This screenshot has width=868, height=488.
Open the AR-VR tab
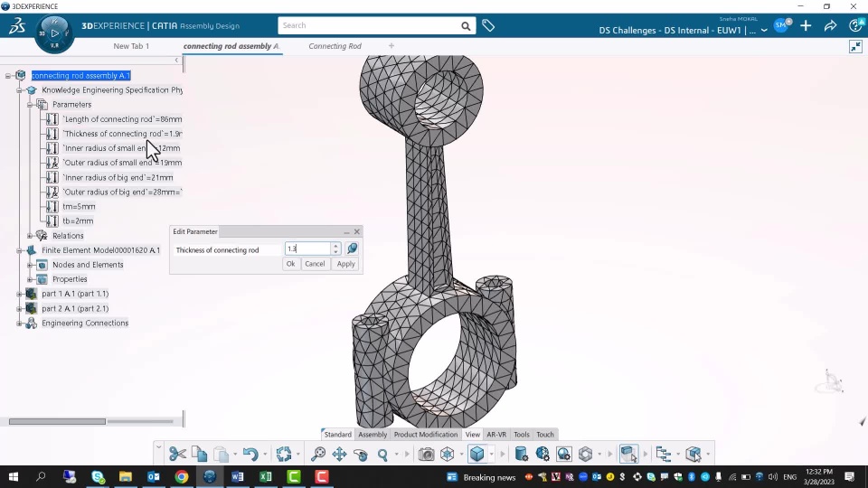pos(496,435)
